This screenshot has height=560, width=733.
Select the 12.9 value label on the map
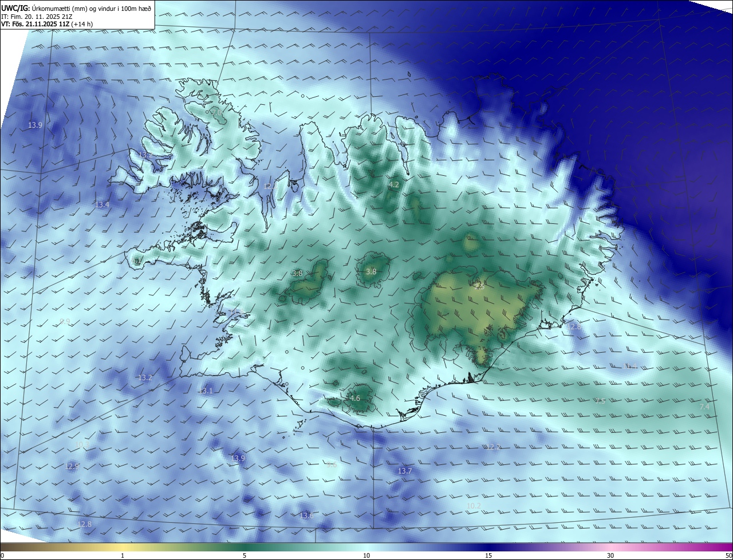coord(72,467)
